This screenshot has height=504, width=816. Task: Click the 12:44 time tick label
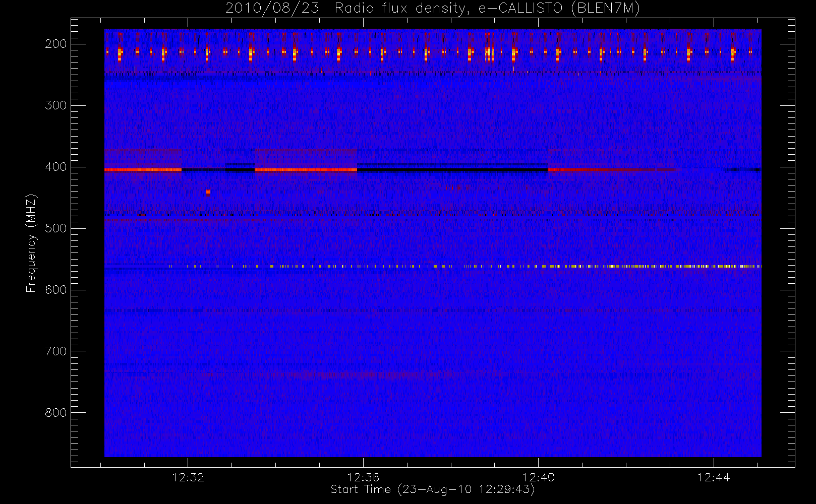[x=714, y=477]
